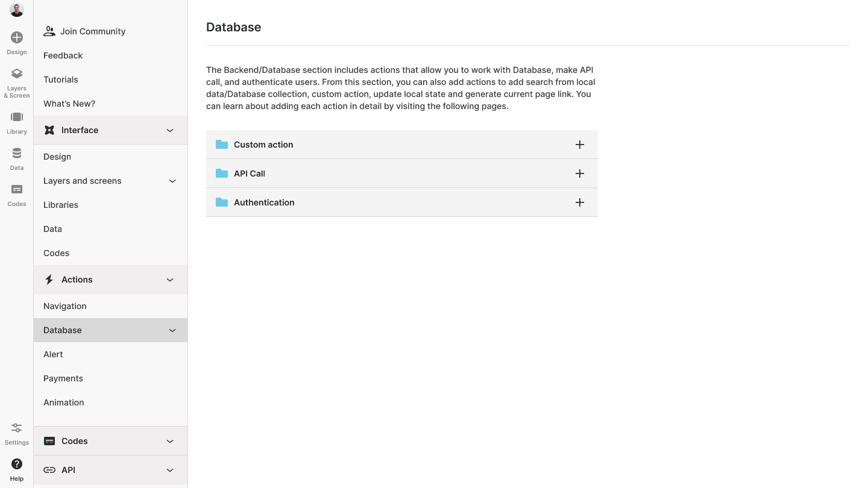
Task: Click the Join Community link
Action: pos(92,31)
